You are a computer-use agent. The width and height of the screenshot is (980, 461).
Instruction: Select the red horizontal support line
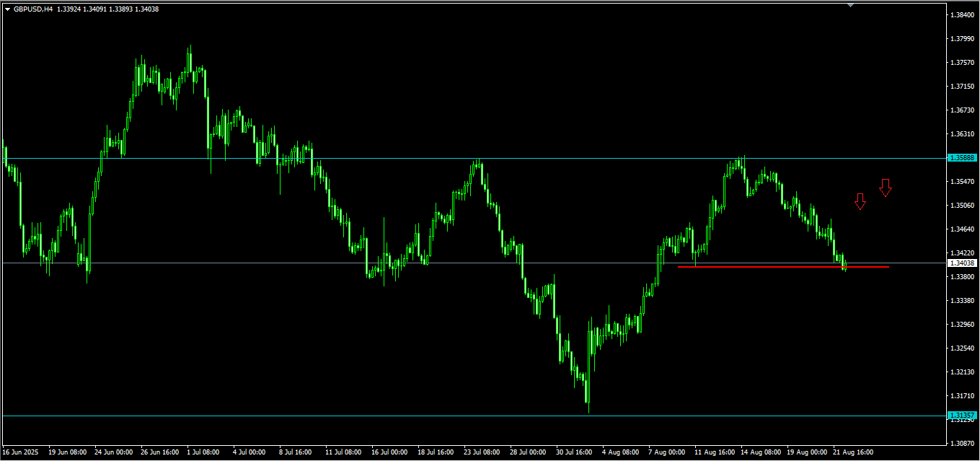(x=783, y=267)
